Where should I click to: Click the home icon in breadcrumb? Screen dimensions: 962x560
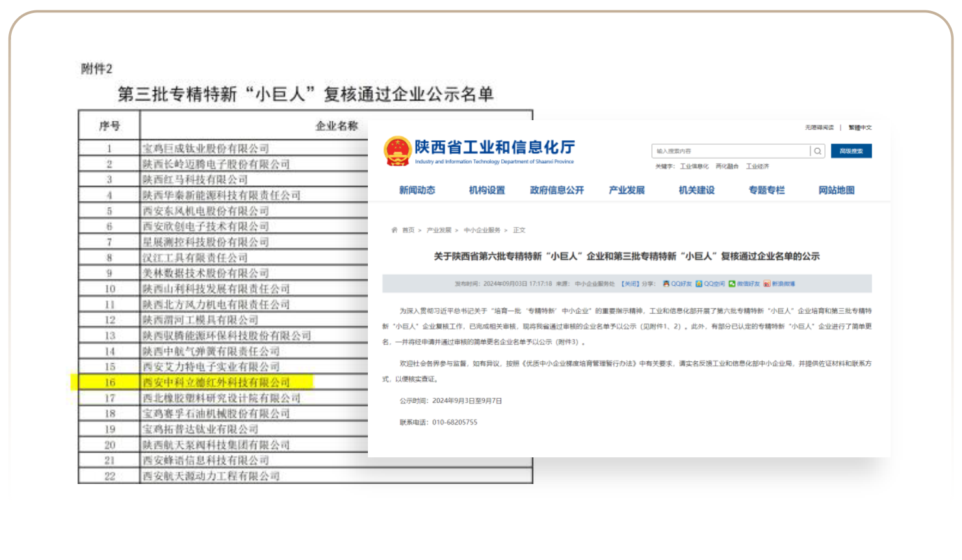pyautogui.click(x=395, y=230)
